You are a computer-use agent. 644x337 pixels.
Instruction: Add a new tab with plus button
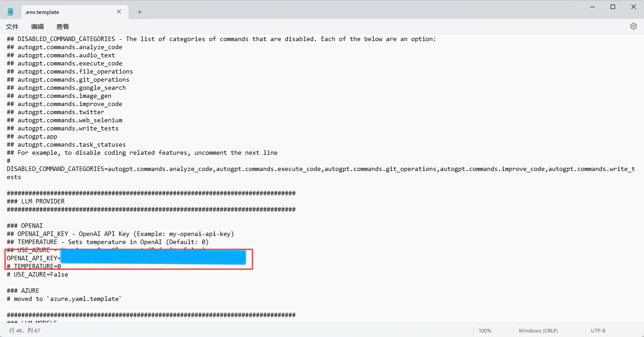[x=139, y=12]
